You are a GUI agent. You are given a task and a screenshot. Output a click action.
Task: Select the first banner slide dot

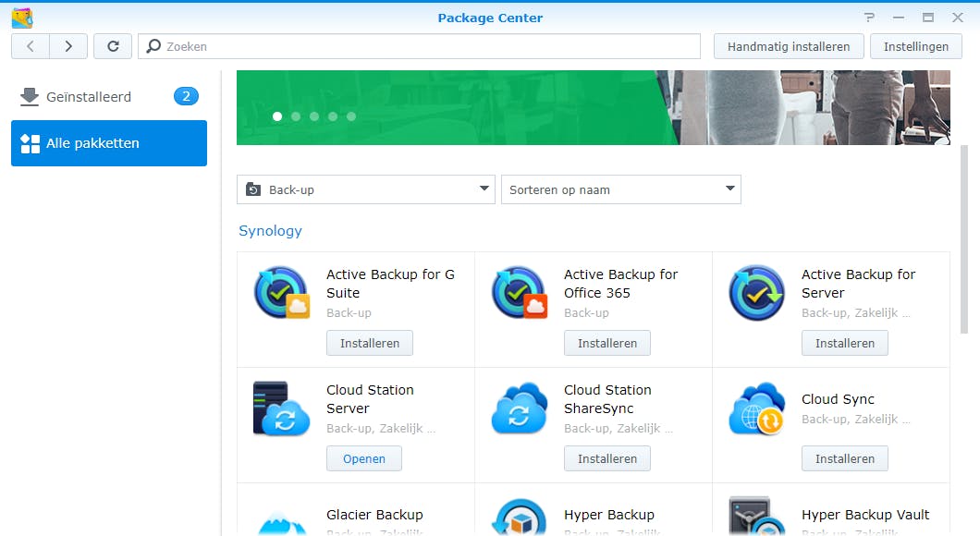click(x=277, y=116)
